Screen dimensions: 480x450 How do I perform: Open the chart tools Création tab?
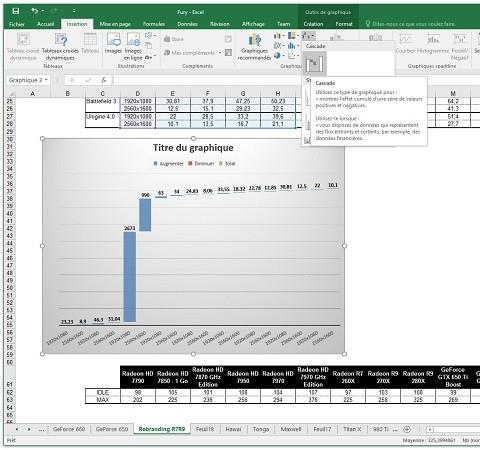coord(313,24)
